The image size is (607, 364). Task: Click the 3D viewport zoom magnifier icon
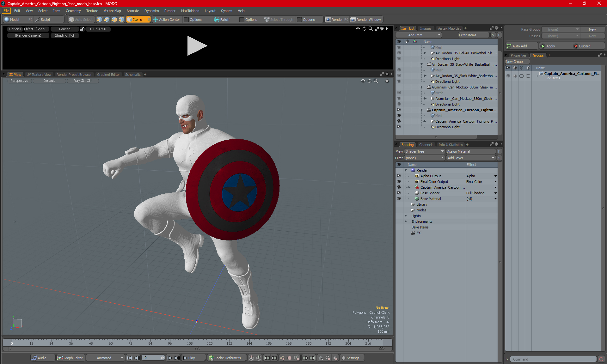(376, 81)
